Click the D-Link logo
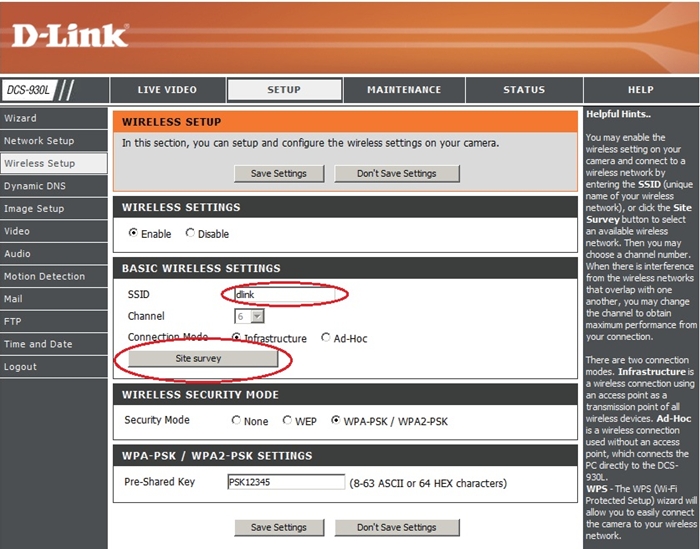 [70, 37]
